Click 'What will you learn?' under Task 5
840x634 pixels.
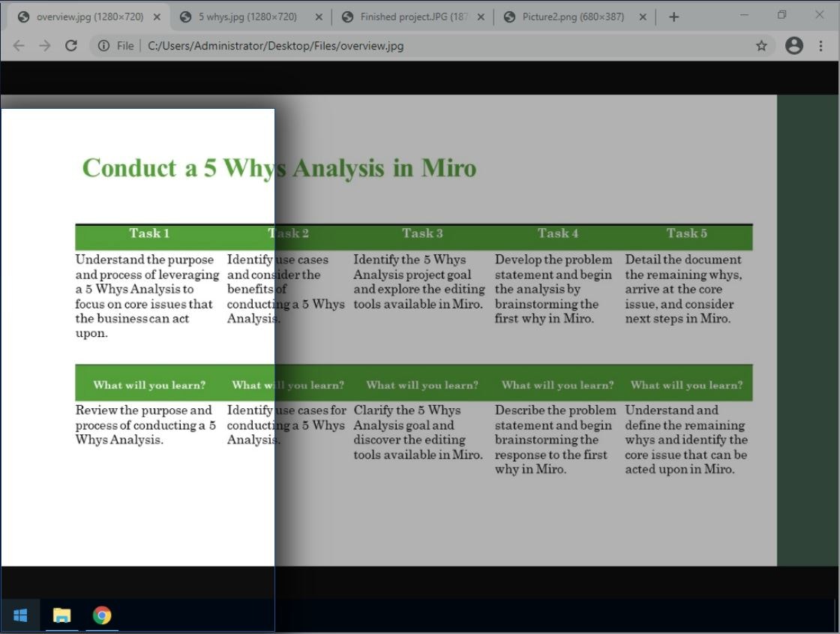687,385
